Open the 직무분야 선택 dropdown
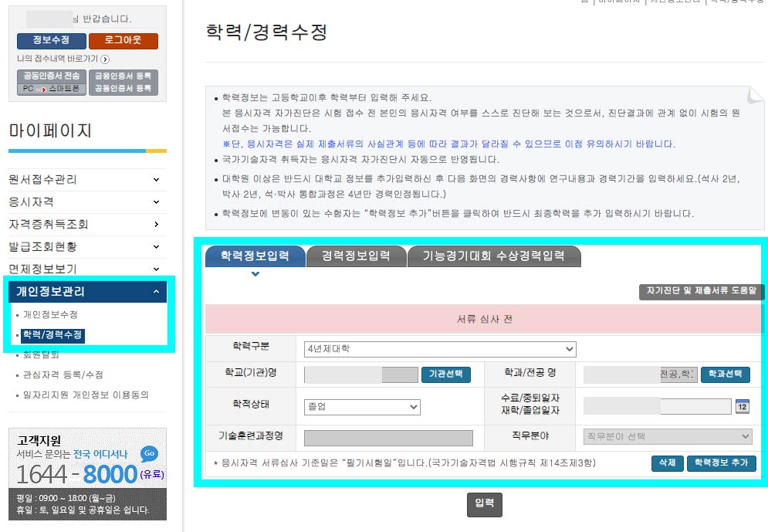 click(x=667, y=436)
